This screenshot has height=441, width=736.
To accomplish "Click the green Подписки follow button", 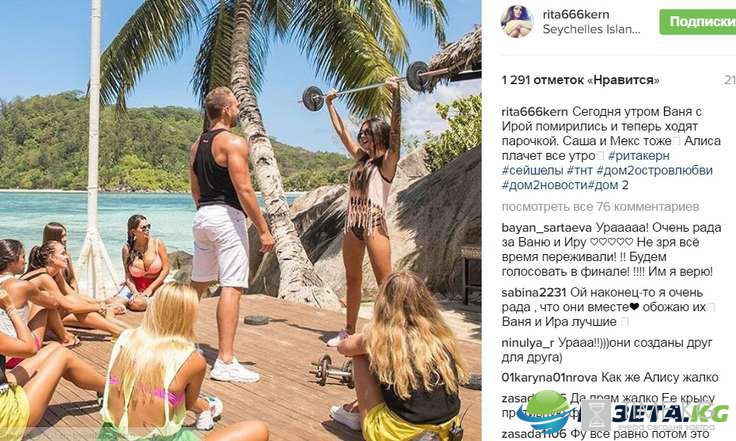I will tap(698, 22).
